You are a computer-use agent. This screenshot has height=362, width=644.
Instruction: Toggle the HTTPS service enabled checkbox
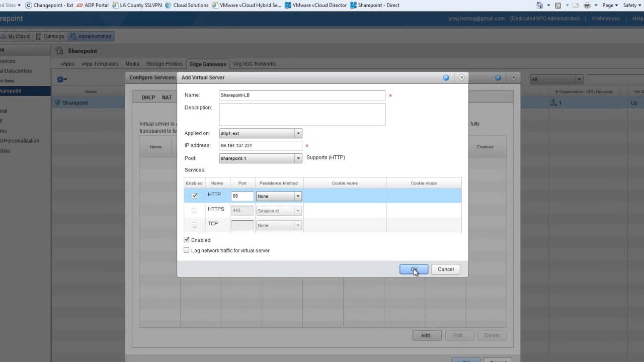[195, 211]
